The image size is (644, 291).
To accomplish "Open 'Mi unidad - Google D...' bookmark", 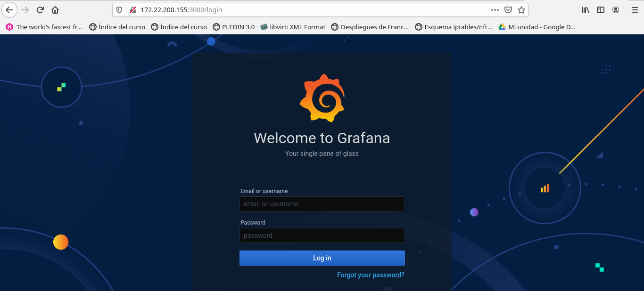I will coord(537,27).
